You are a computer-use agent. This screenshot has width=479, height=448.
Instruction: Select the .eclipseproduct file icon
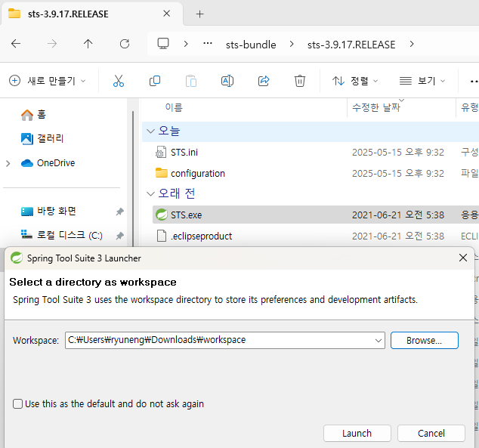pos(161,236)
